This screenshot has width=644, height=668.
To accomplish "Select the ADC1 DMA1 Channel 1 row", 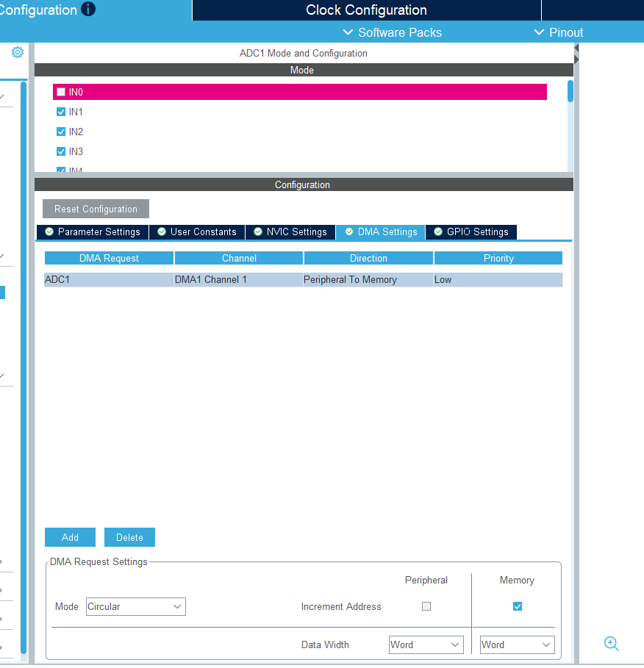I will click(303, 280).
